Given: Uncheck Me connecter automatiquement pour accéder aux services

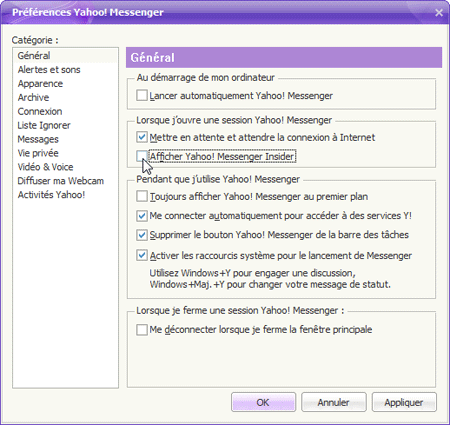Looking at the screenshot, I should [x=142, y=216].
